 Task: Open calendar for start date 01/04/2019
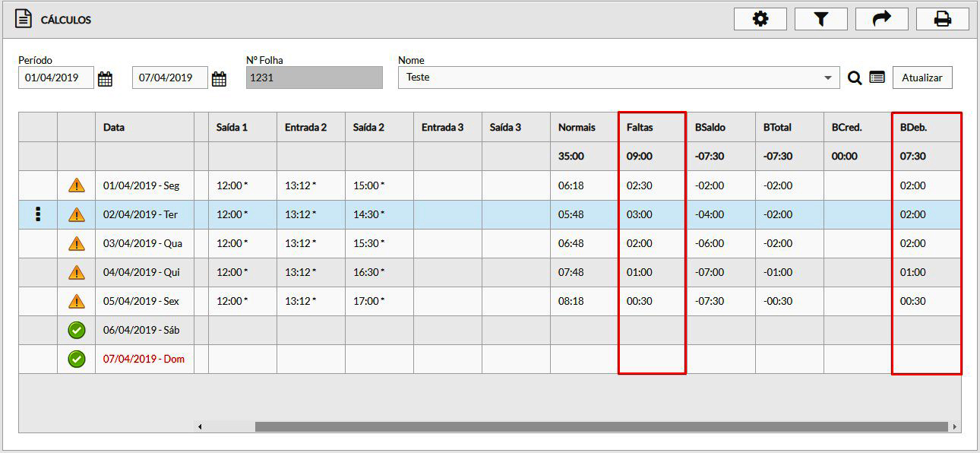click(x=105, y=78)
